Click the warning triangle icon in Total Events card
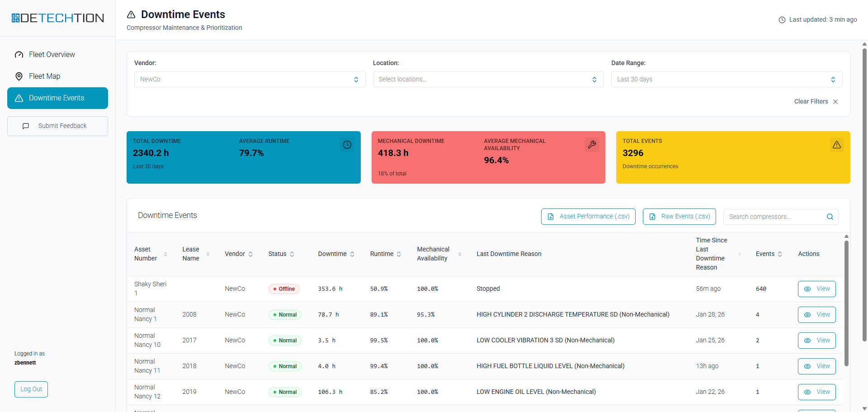 (836, 145)
